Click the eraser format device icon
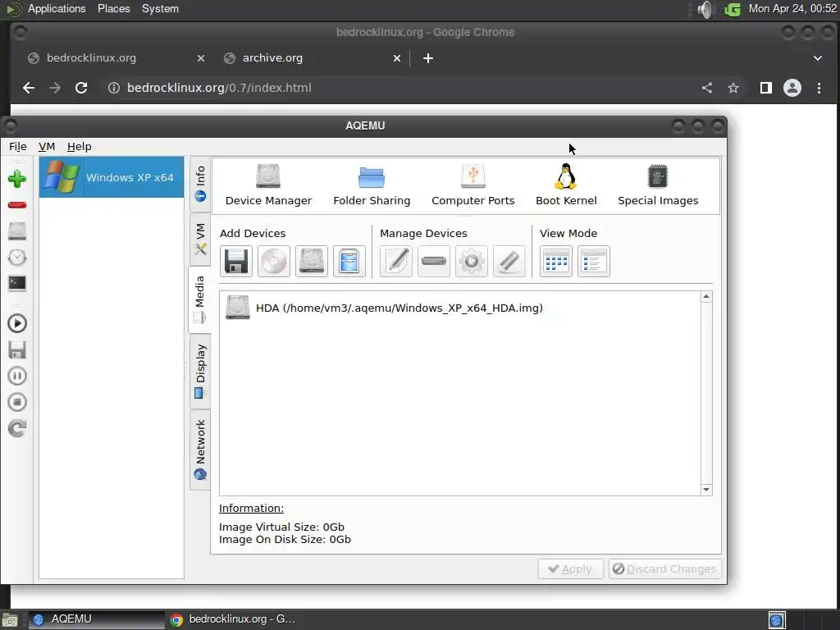This screenshot has height=630, width=840. point(509,262)
